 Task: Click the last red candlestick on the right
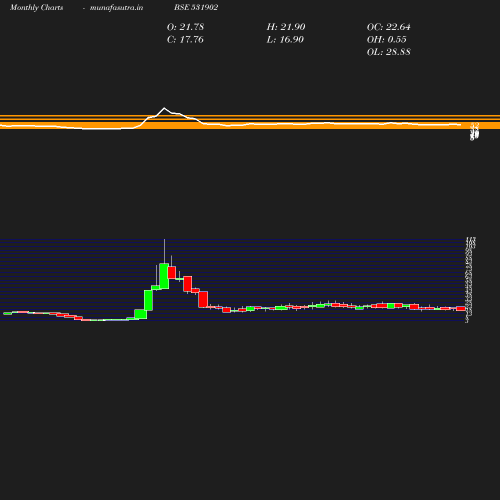(x=461, y=308)
